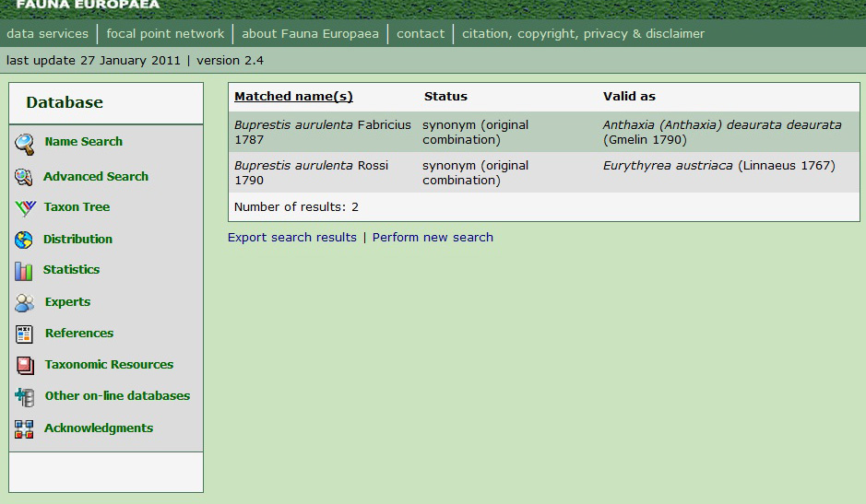The width and height of the screenshot is (866, 504).
Task: Click the Advanced Search icon
Action: click(x=24, y=177)
